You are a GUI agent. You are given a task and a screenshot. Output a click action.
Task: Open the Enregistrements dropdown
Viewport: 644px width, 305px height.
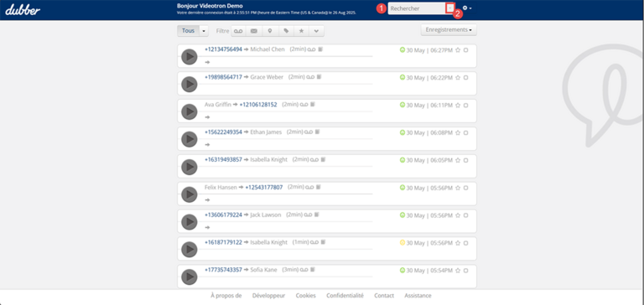(449, 30)
